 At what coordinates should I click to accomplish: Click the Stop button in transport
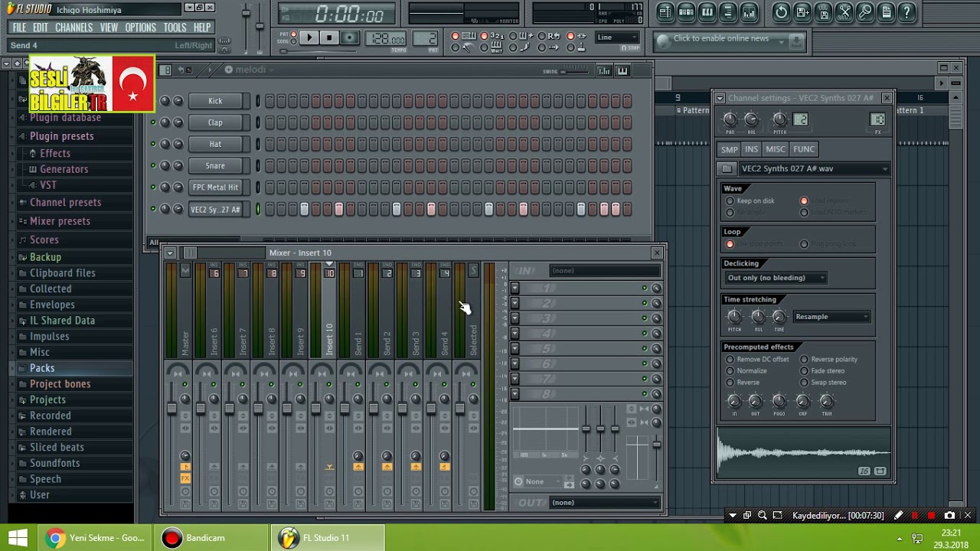[329, 37]
